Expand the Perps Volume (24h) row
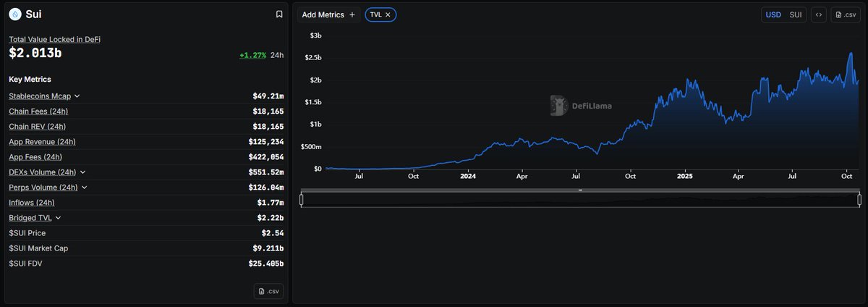 pyautogui.click(x=85, y=188)
